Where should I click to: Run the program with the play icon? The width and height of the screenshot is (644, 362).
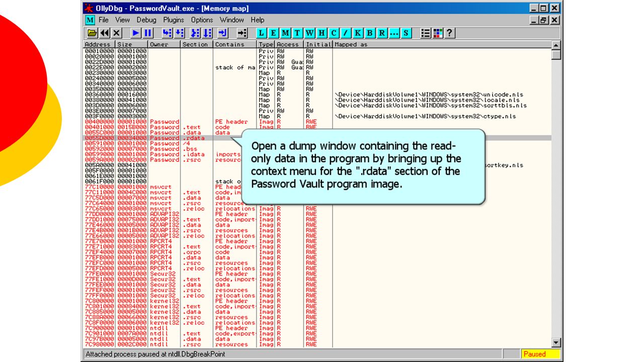(136, 33)
